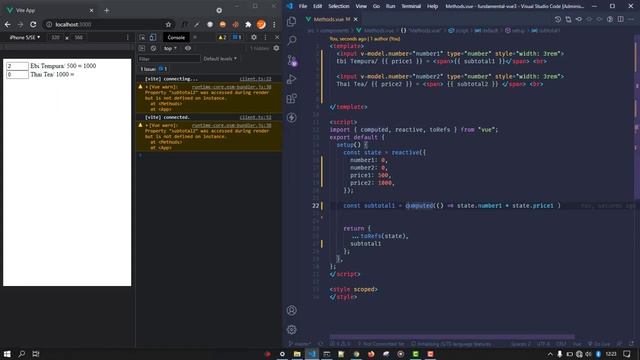
Task: Open the View menu in VS Code
Action: click(x=361, y=6)
